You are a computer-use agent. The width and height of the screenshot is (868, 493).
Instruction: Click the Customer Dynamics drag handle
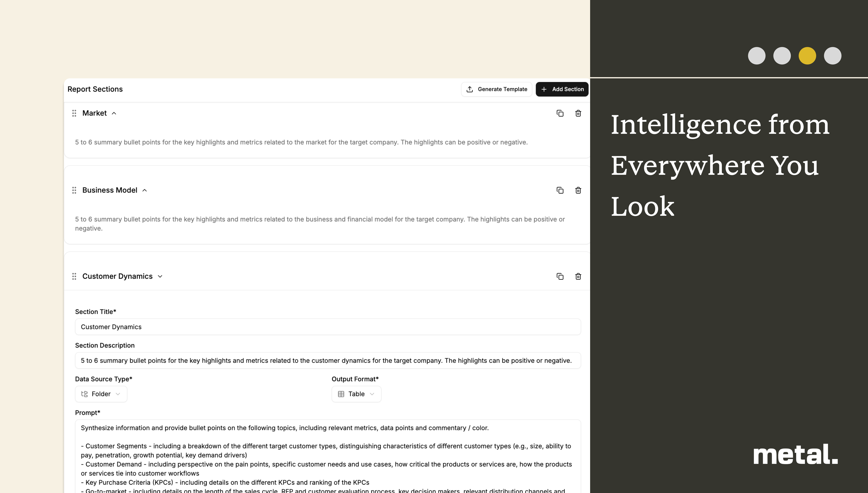point(74,276)
